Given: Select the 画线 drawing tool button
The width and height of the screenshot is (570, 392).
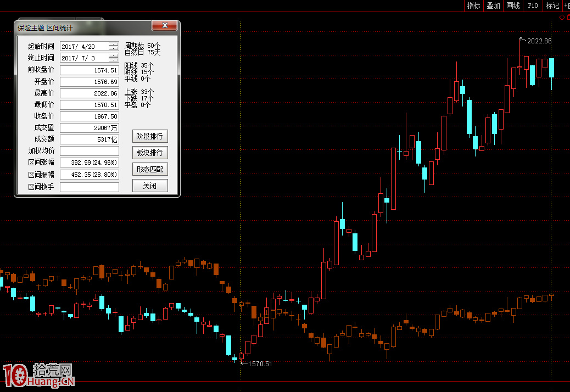Looking at the screenshot, I should [513, 5].
